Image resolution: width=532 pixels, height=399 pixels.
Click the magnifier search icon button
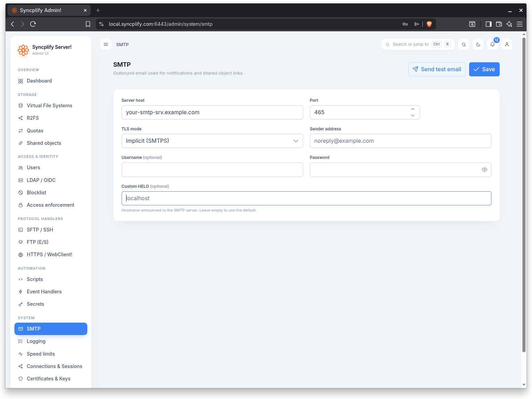(x=464, y=44)
